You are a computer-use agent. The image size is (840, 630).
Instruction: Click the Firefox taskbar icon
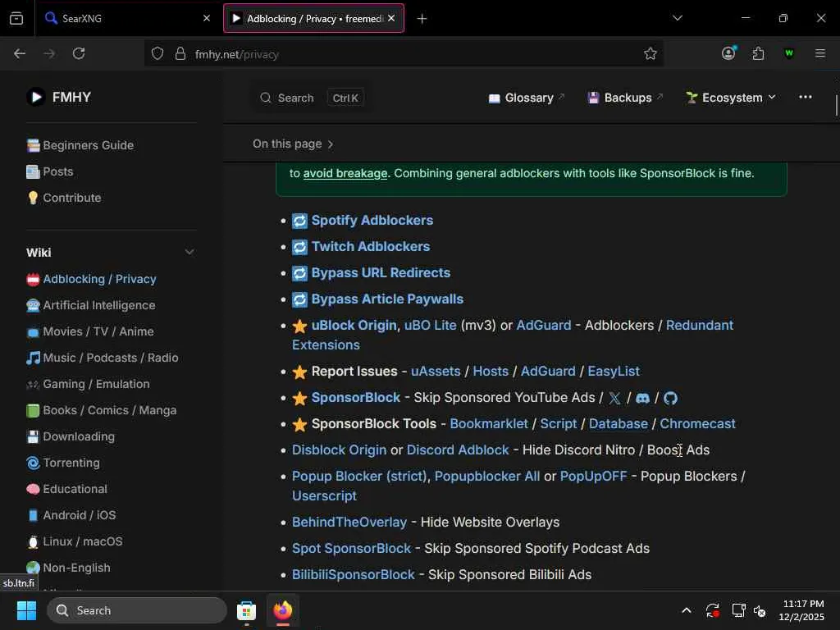[x=283, y=610]
